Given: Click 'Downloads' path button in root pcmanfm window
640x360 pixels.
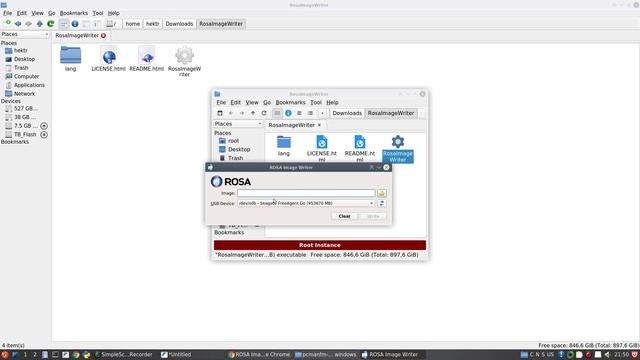Looking at the screenshot, I should click(x=347, y=113).
